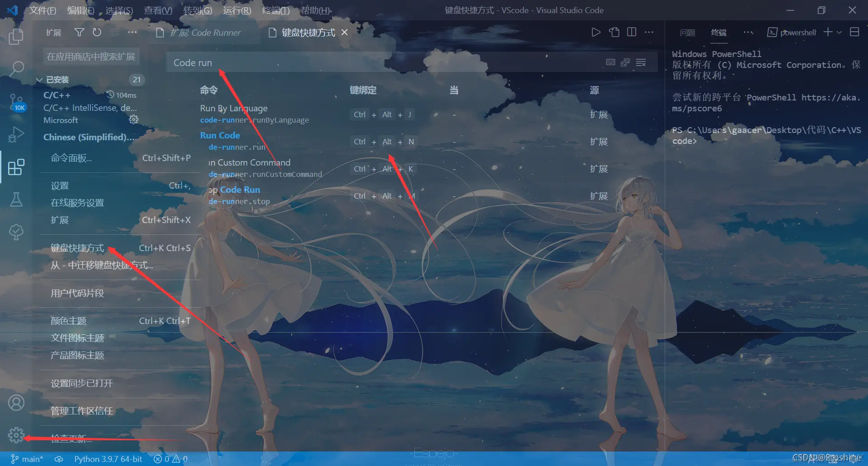Image resolution: width=868 pixels, height=466 pixels.
Task: Open the Extensions view in activity bar
Action: 16,167
